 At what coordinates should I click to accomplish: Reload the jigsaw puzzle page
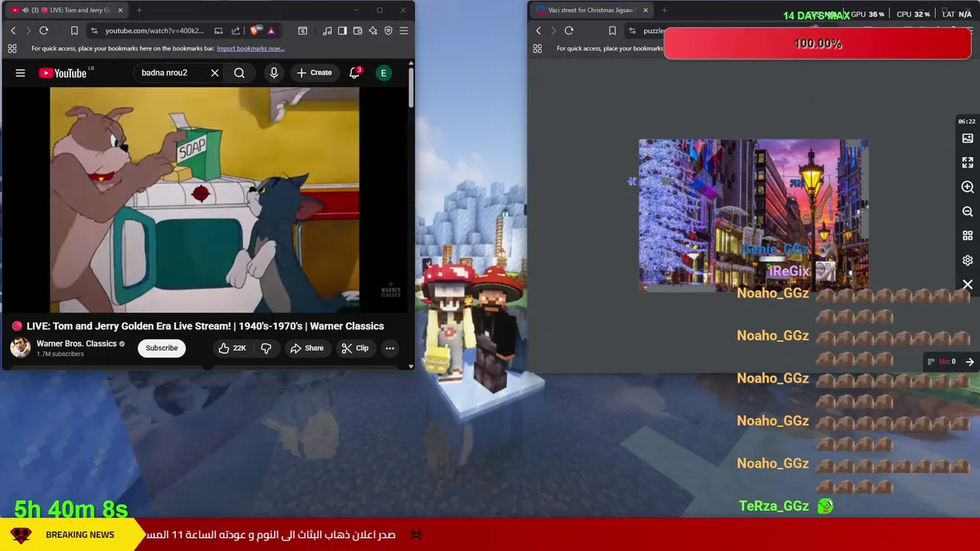(x=569, y=31)
